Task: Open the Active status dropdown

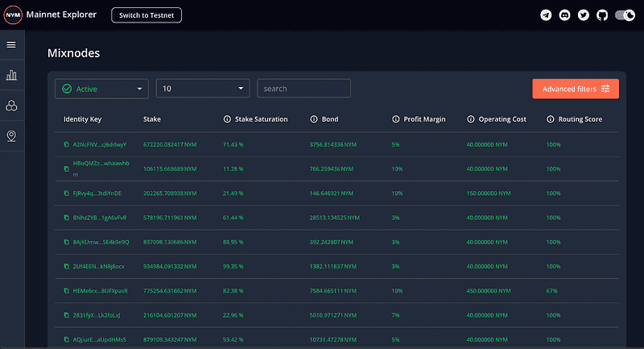Action: click(x=101, y=89)
